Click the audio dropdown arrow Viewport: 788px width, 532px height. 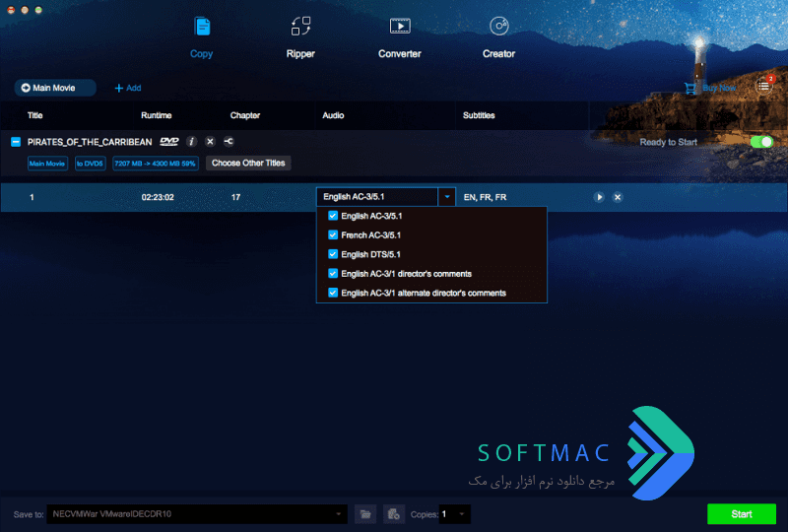tap(447, 197)
